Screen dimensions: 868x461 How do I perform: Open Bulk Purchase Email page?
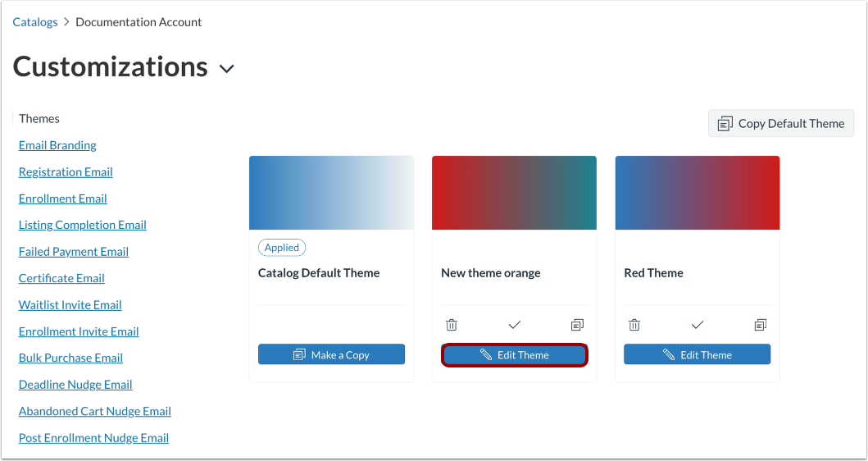(x=70, y=358)
